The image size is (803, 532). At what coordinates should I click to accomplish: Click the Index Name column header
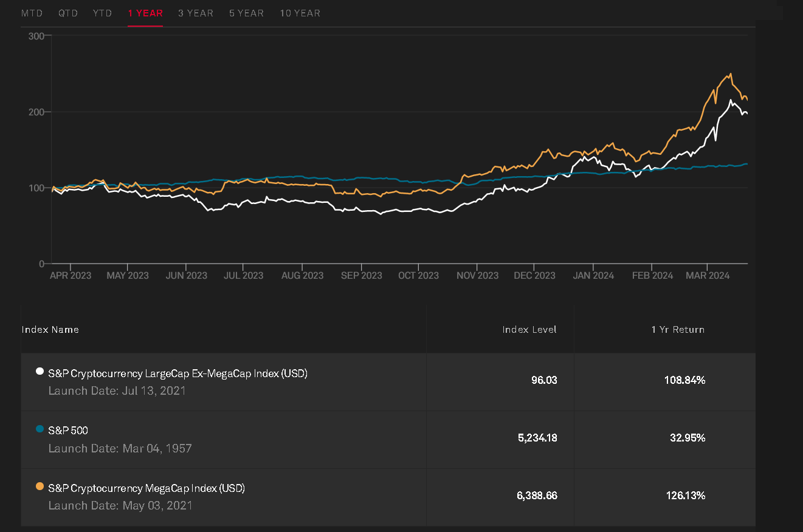(x=50, y=330)
